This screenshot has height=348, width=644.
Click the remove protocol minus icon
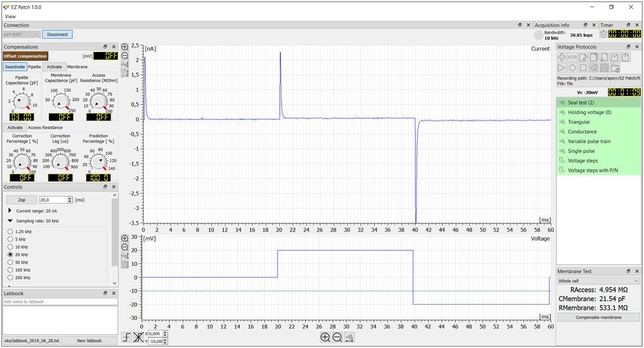pyautogui.click(x=572, y=57)
